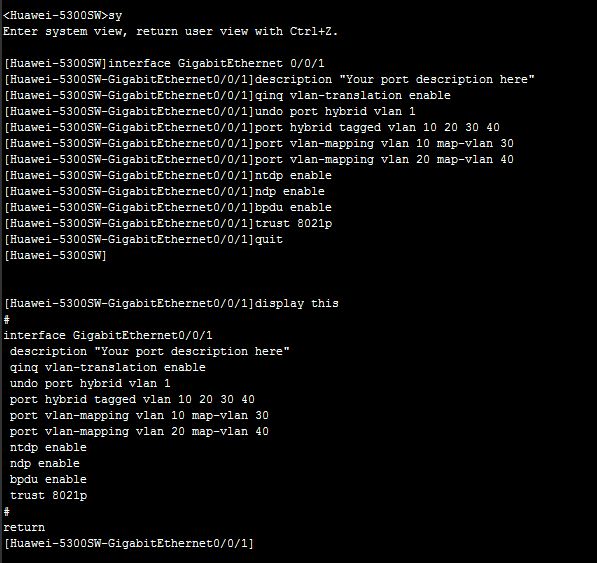Select the 'interface GigabitEthernet 0/0/1' command
The image size is (597, 563).
216,63
